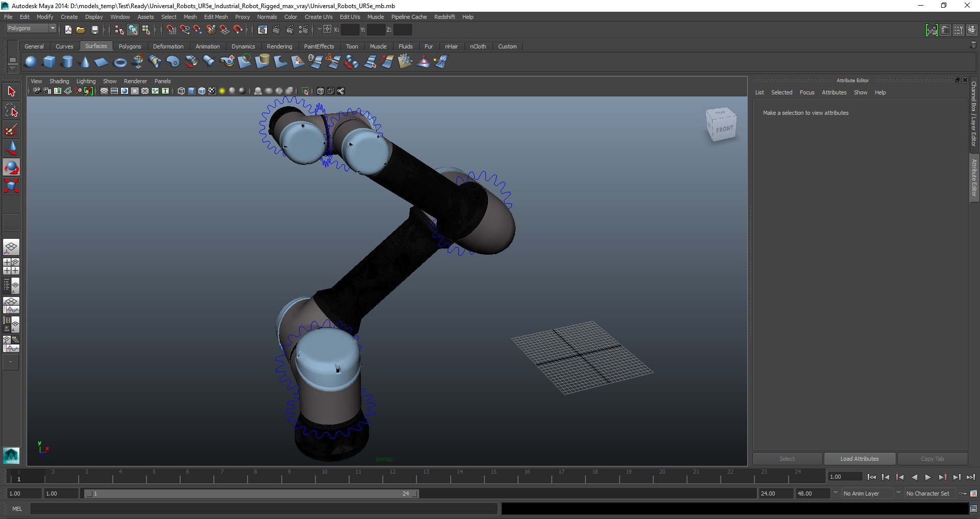Select the arrow Select tool

pyautogui.click(x=11, y=92)
